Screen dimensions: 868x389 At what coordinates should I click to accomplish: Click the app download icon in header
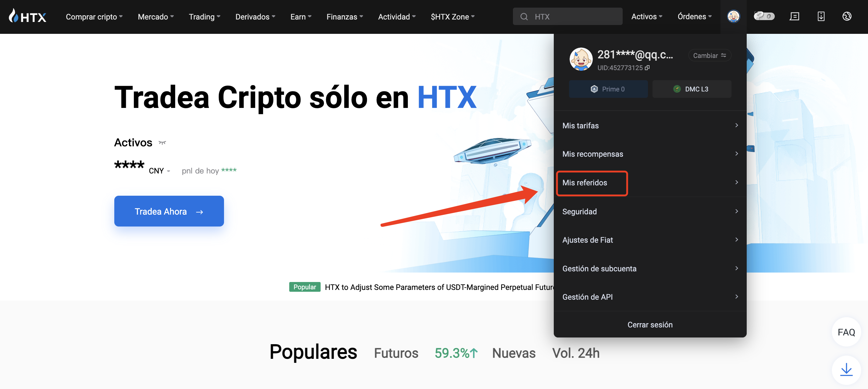click(821, 16)
